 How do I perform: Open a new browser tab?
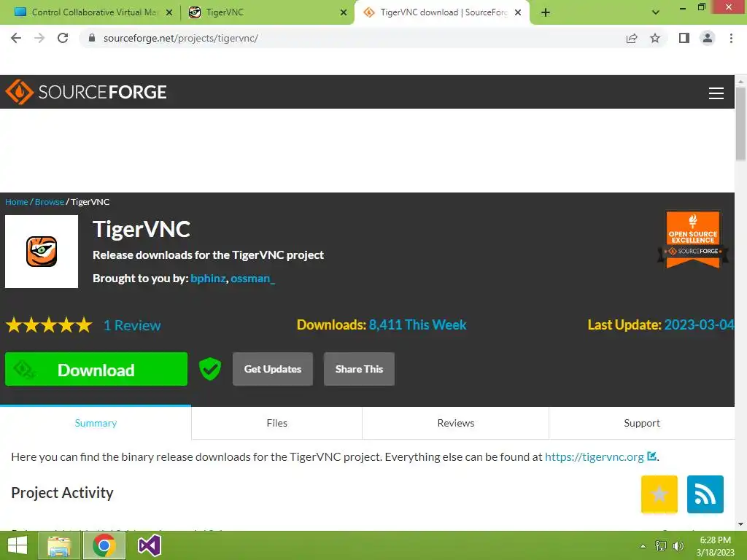pos(546,12)
